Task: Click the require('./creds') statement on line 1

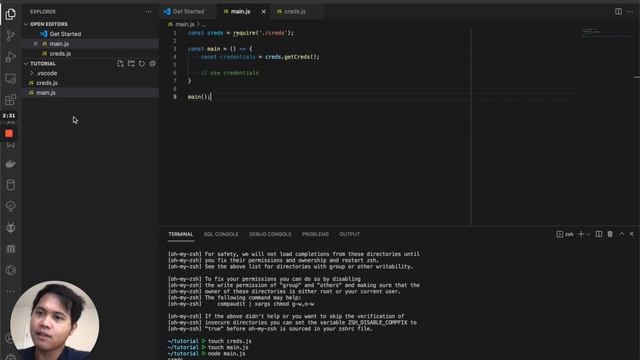Action: click(263, 33)
